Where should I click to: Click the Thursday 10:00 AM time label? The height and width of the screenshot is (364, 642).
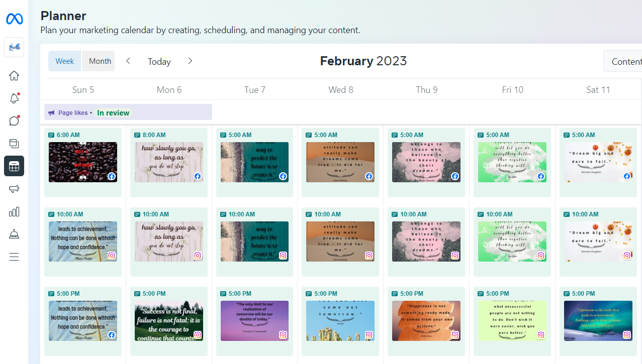[413, 214]
